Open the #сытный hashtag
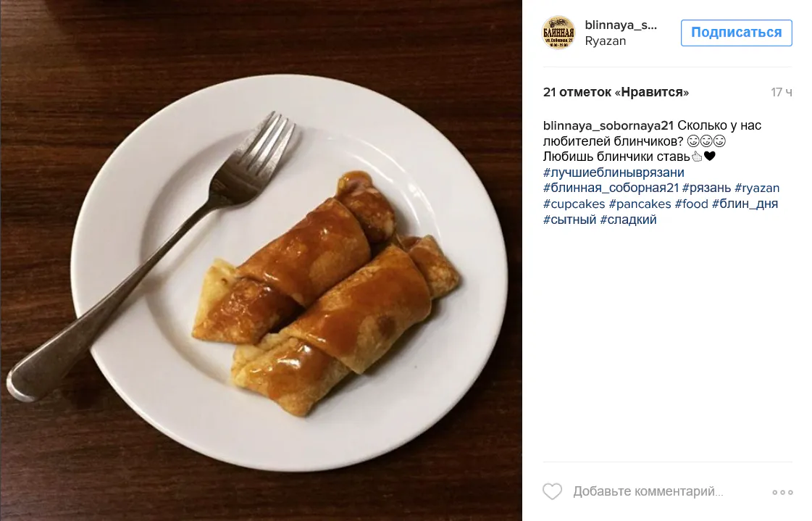812x521 pixels. coord(569,220)
